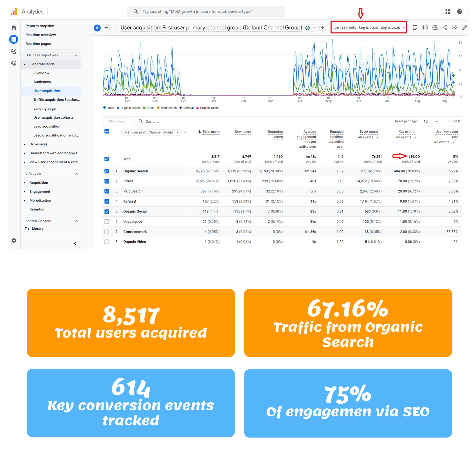476x461 pixels.
Task: Click the share report icon
Action: [445, 28]
